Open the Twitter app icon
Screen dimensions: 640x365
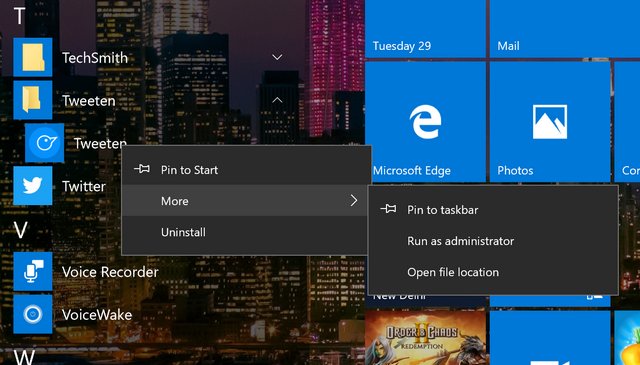33,186
